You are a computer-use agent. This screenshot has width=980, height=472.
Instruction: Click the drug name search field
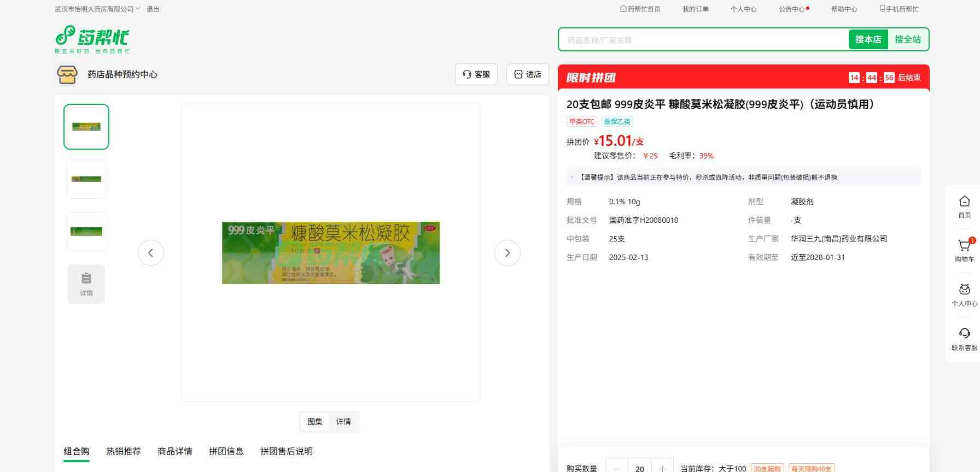(703, 40)
